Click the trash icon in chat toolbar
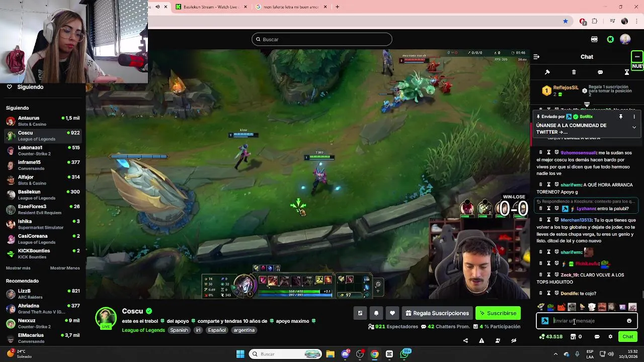Image resolution: width=644 pixels, height=362 pixels. (x=574, y=72)
